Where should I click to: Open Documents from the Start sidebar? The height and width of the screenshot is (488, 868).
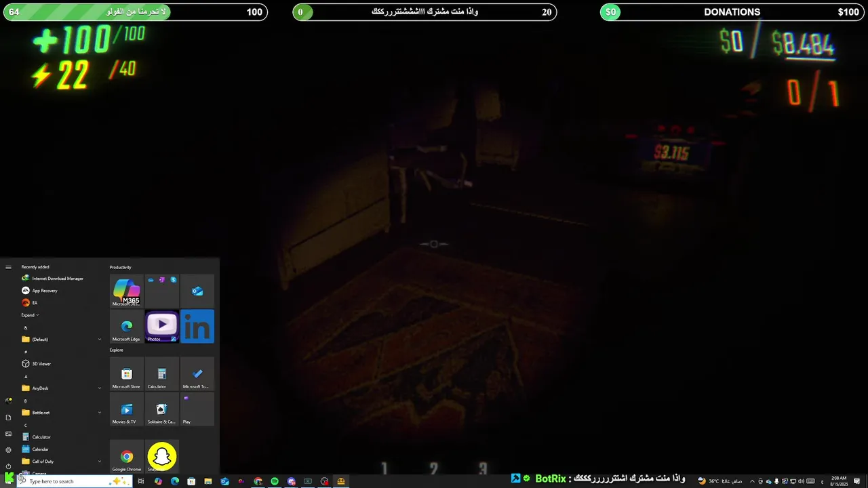8,418
